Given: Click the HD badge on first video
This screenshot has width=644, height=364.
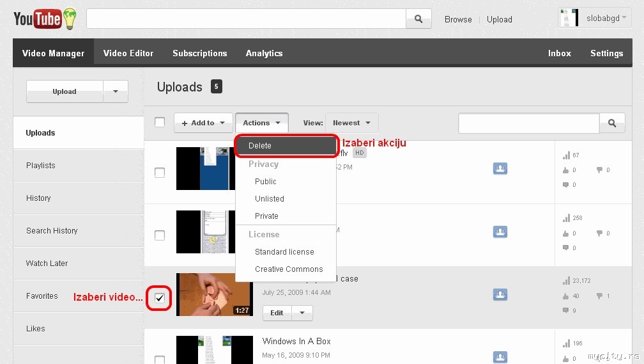Looking at the screenshot, I should coord(359,153).
